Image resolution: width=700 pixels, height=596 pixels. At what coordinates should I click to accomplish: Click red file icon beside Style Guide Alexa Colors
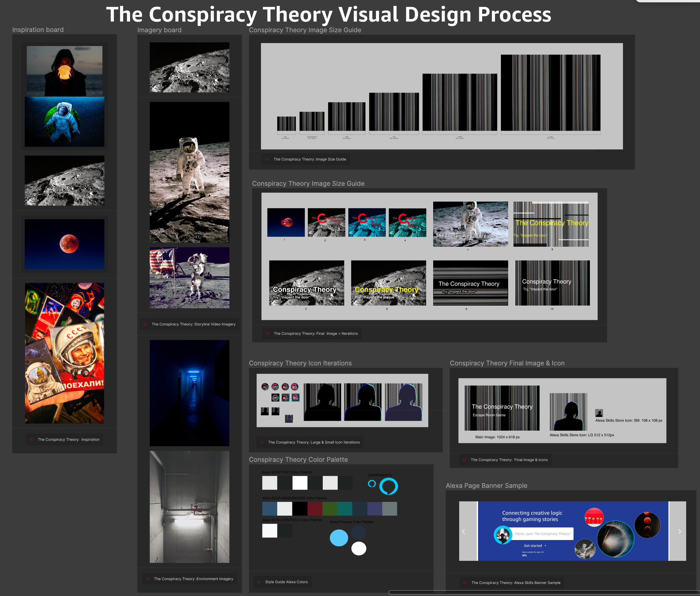pos(259,582)
